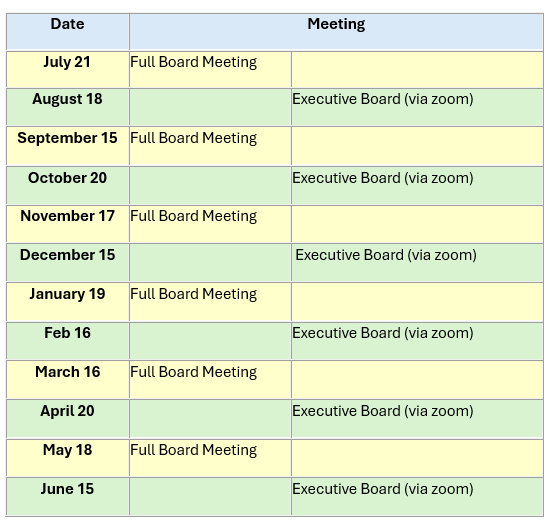
Task: Select the December 15 date cell
Action: pos(68,263)
